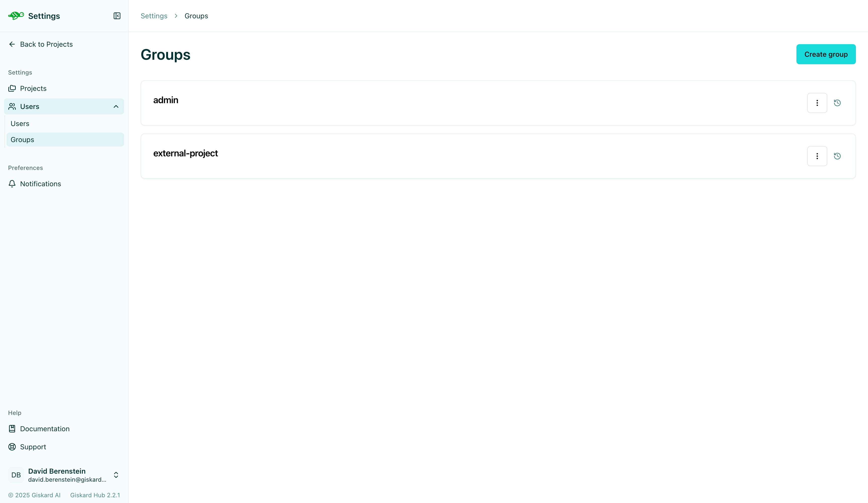Click the back arrow to Projects
The image size is (868, 503).
tap(12, 44)
